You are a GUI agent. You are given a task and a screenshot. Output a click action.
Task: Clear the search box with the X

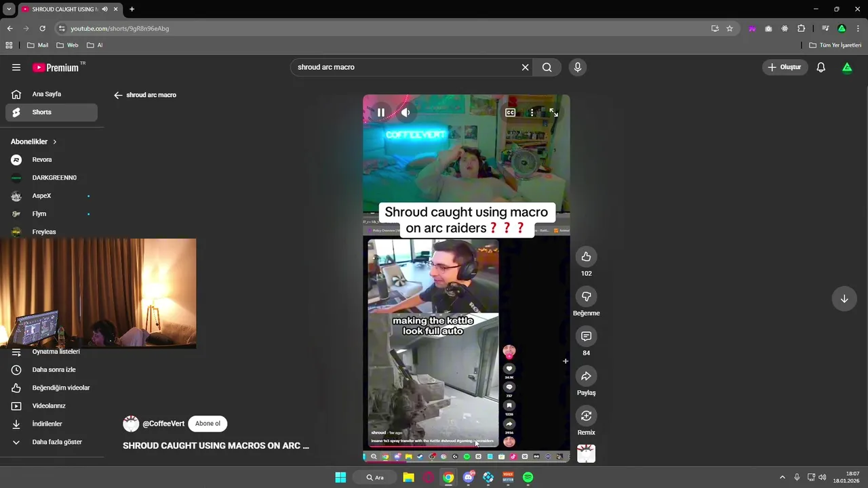(x=525, y=67)
